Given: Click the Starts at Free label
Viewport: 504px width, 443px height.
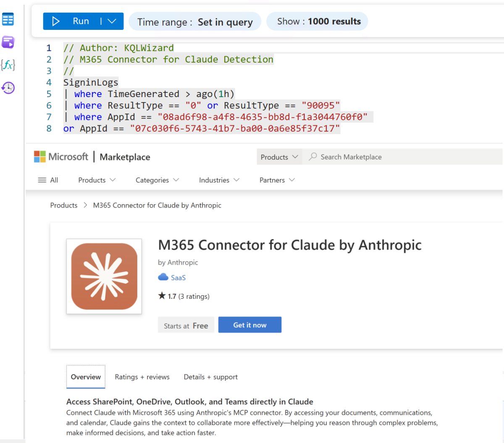Looking at the screenshot, I should coord(186,325).
